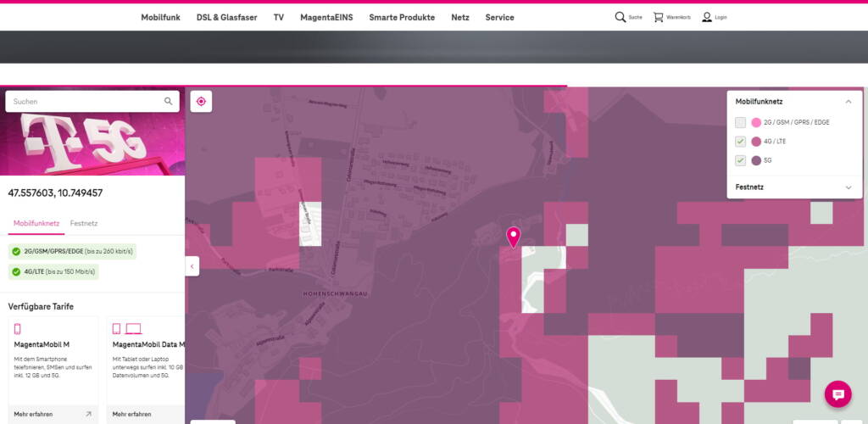
Task: Open the Warenkorb shopping cart icon
Action: 658,17
